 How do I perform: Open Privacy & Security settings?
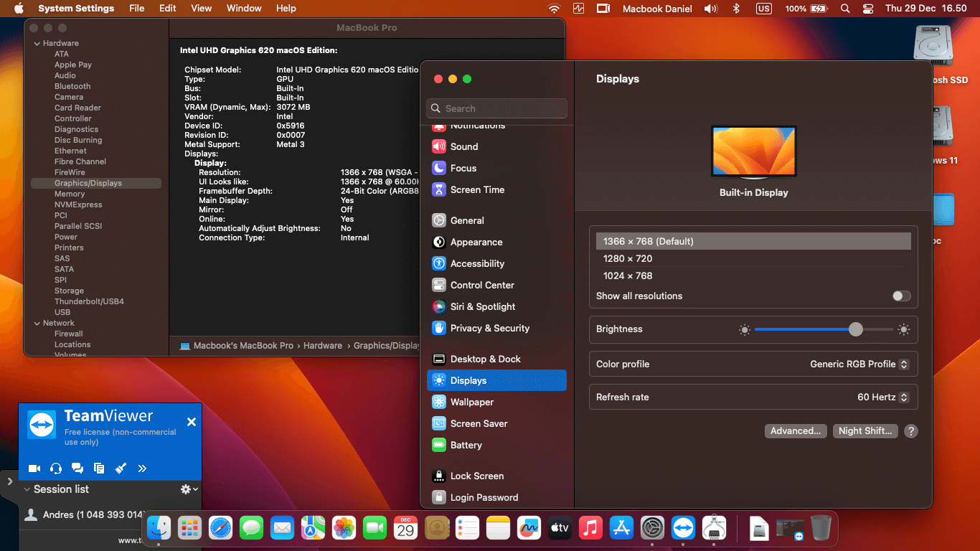click(x=489, y=328)
